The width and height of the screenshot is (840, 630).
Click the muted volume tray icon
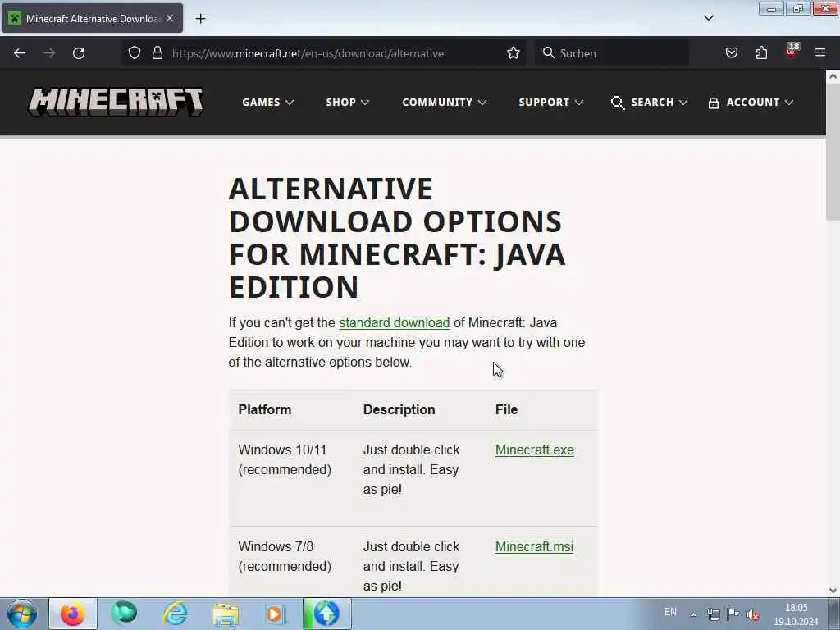[753, 614]
